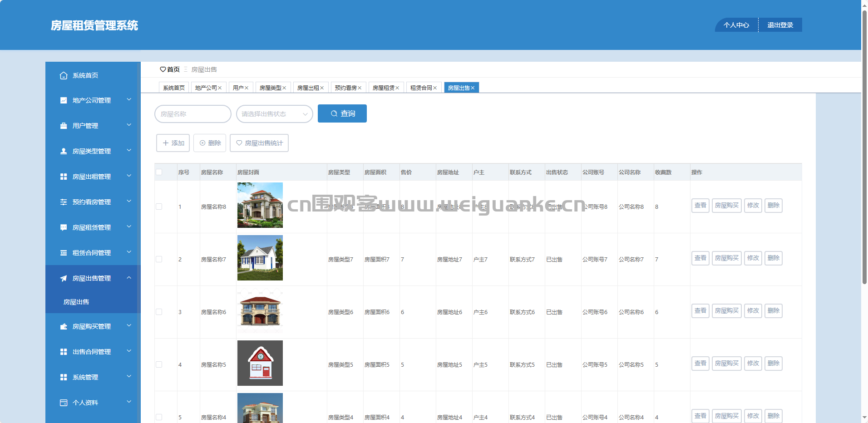The width and height of the screenshot is (868, 423).
Task: Switch to the 地产公司 tab
Action: pos(206,88)
